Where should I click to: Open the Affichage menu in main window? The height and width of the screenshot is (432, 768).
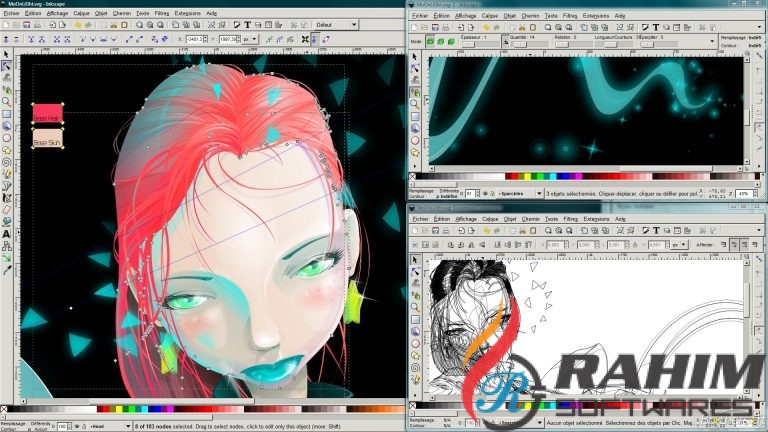click(x=57, y=13)
